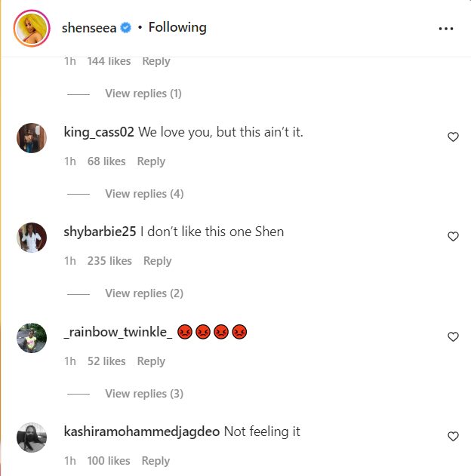The image size is (471, 476).
Task: Click the blue verified badge beside shenseea
Action: click(126, 28)
